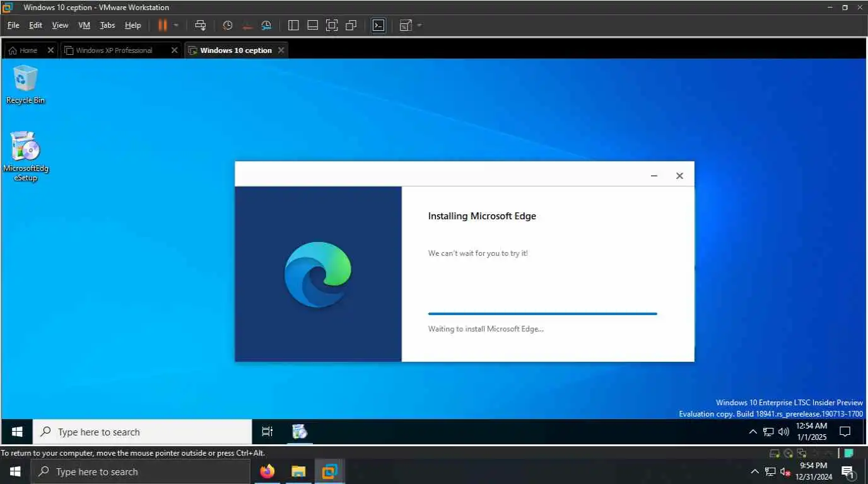Open network status in the guest tray

point(768,432)
